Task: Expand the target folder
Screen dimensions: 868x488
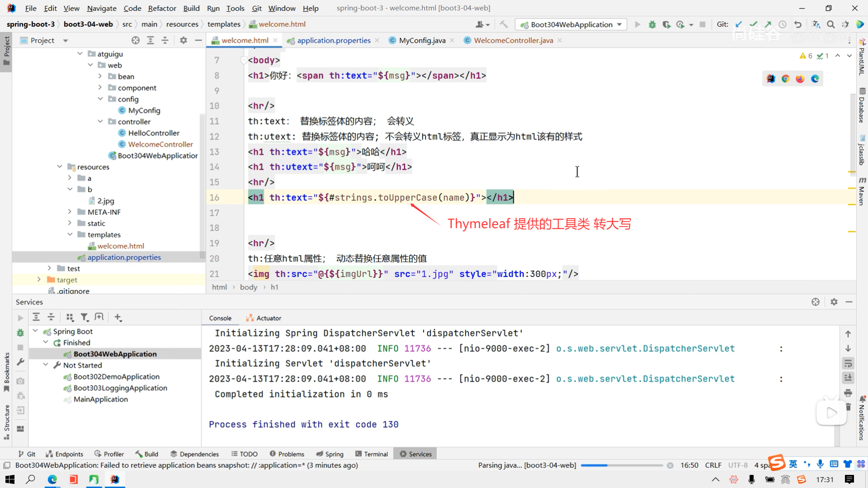Action: pyautogui.click(x=39, y=280)
